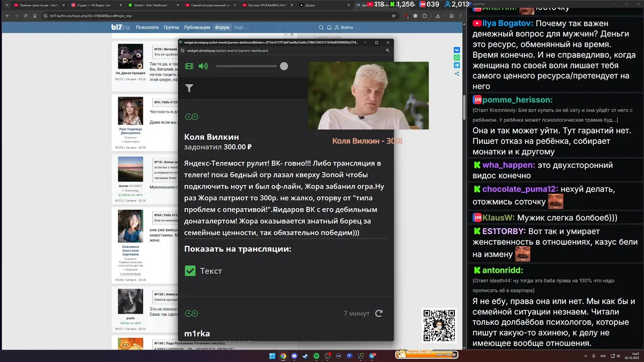The width and height of the screenshot is (644, 362).
Task: Open Бажажина Анастасия Сергеевна profile
Action: 130,250
